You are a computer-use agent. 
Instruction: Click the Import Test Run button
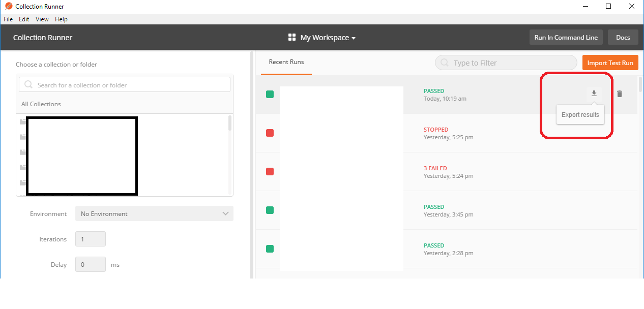[610, 62]
